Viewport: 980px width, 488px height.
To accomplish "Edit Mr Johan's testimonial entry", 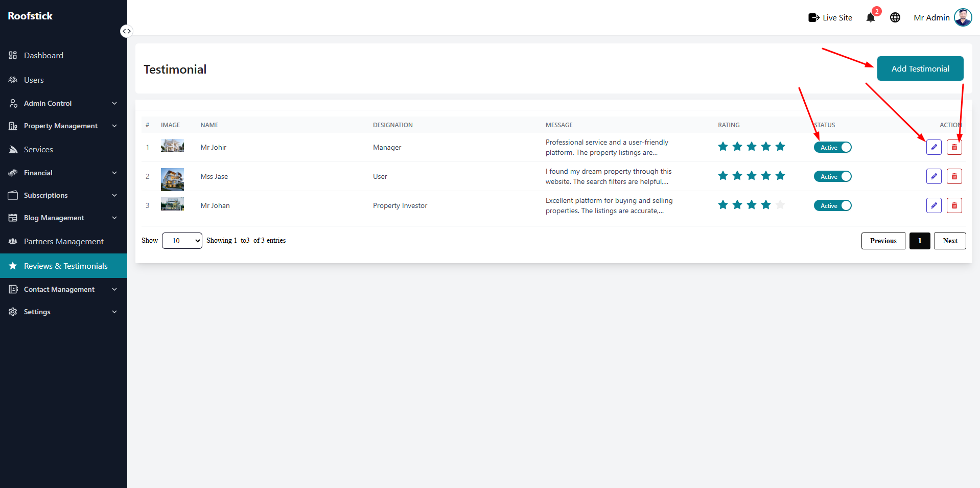I will (934, 205).
